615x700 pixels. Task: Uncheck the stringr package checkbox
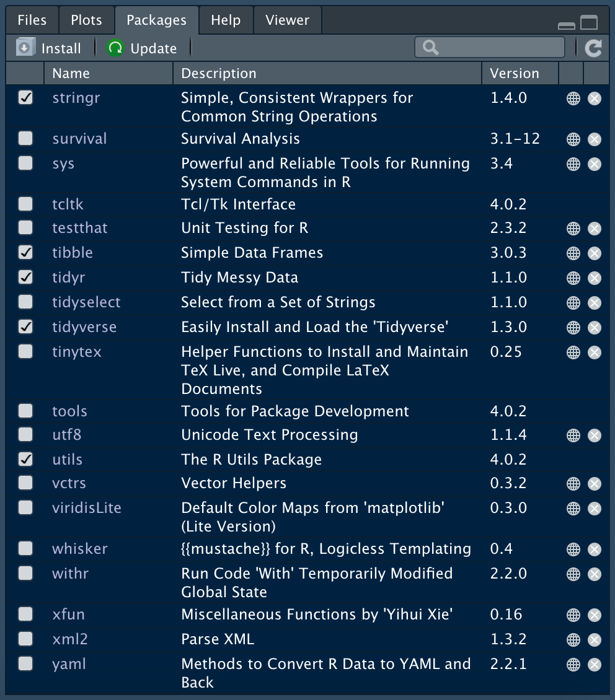[25, 97]
